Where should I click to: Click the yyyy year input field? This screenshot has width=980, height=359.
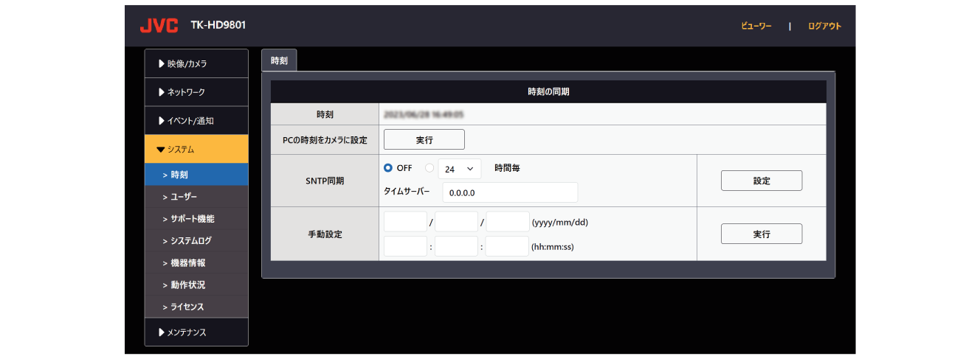click(x=405, y=222)
